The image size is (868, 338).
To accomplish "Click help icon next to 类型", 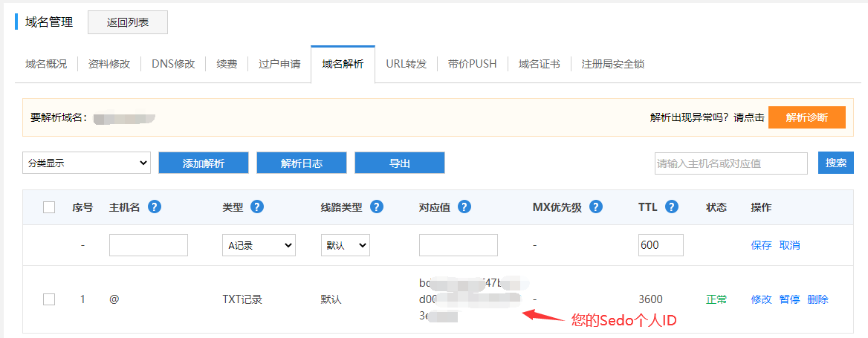I will (257, 207).
